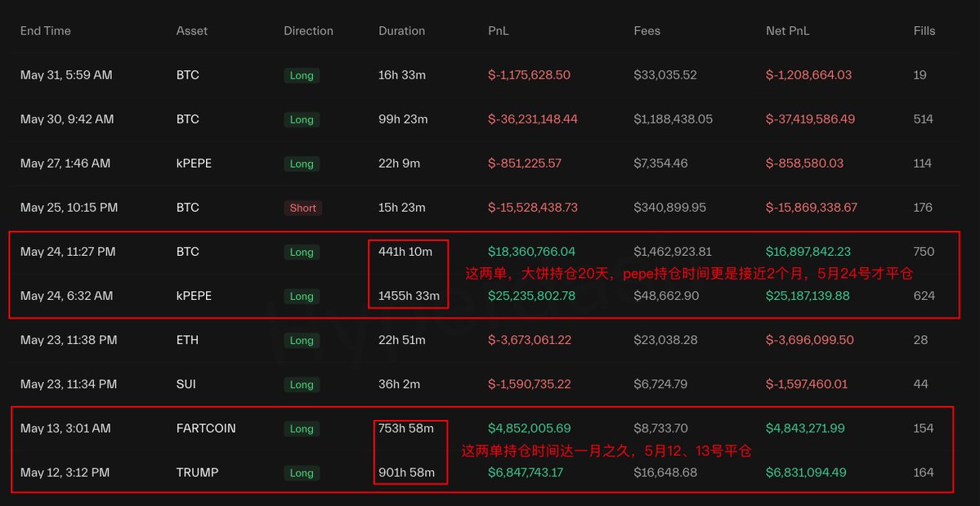Viewport: 980px width, 506px height.
Task: Click the ETH asset name
Action: [x=187, y=340]
